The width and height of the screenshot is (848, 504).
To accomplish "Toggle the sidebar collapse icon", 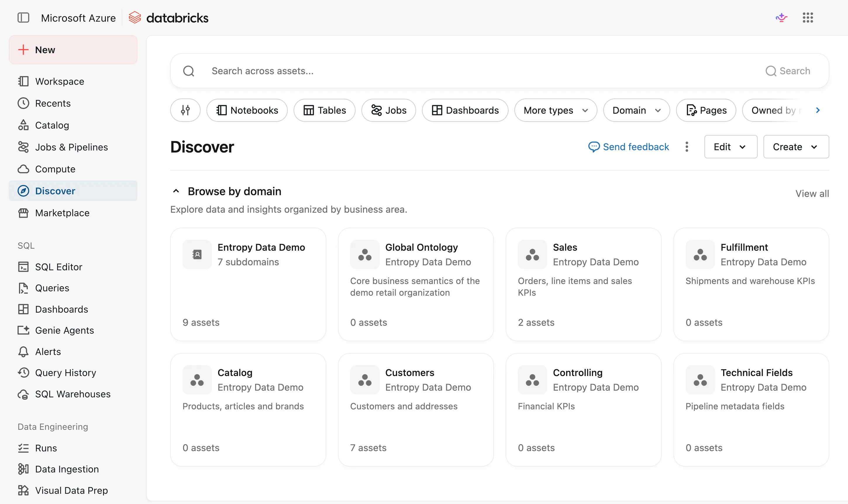I will tap(23, 17).
